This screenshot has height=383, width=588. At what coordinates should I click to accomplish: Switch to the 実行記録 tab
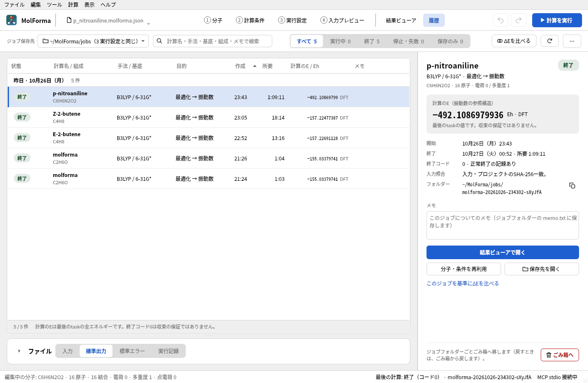coord(168,351)
